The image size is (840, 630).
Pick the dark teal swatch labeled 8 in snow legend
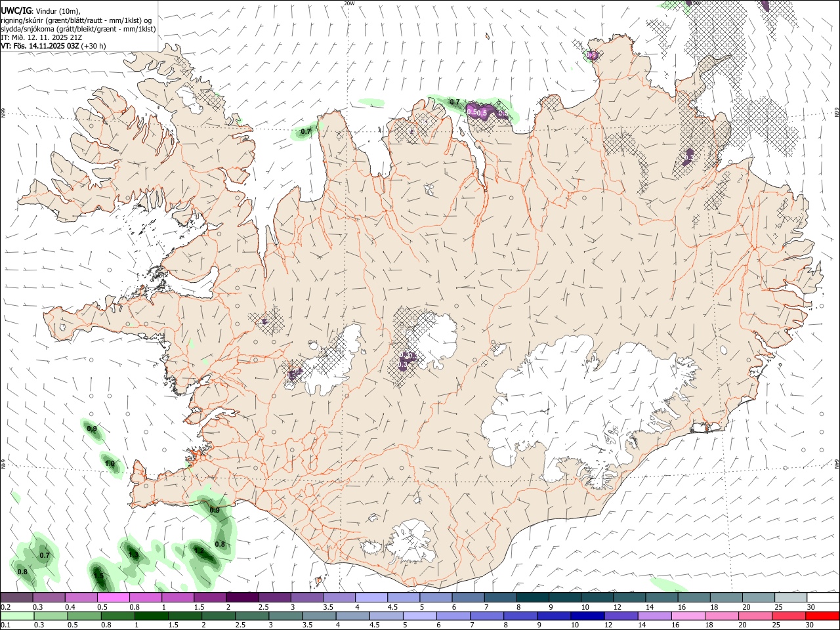click(x=533, y=597)
